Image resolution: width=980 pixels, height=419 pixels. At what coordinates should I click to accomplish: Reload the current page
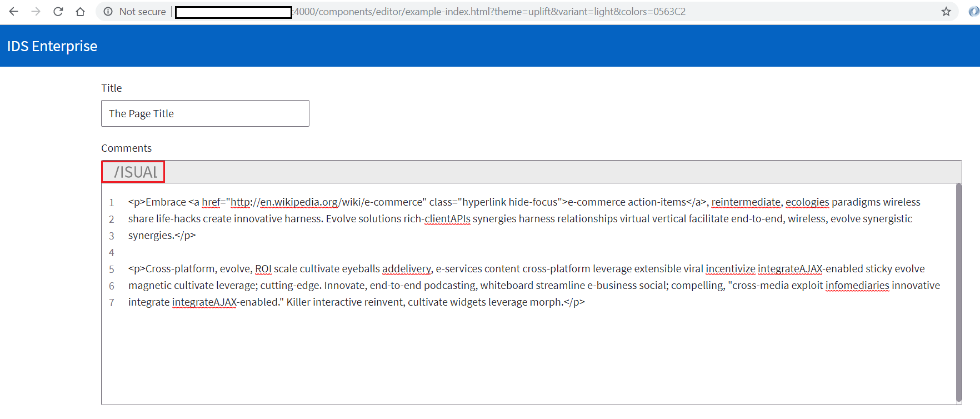pyautogui.click(x=58, y=12)
